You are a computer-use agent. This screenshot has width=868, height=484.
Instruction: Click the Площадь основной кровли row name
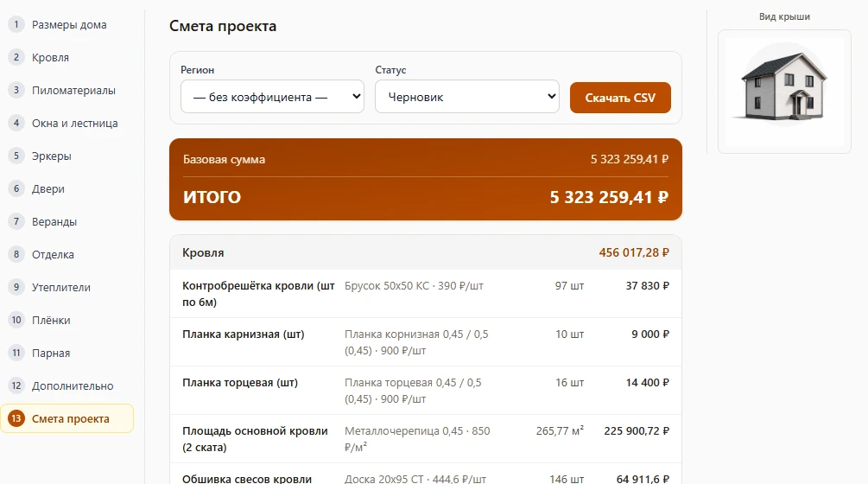coord(255,439)
